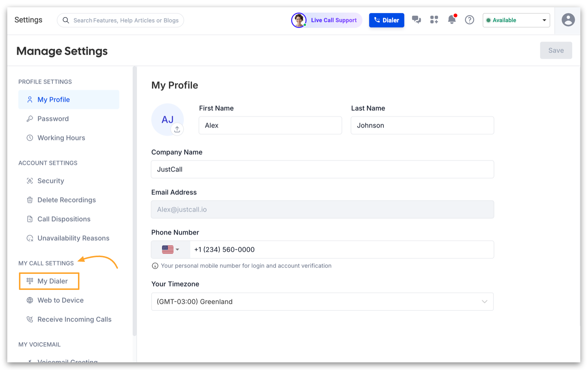Click the ACCOUNT SETTINGS heading

pos(48,163)
